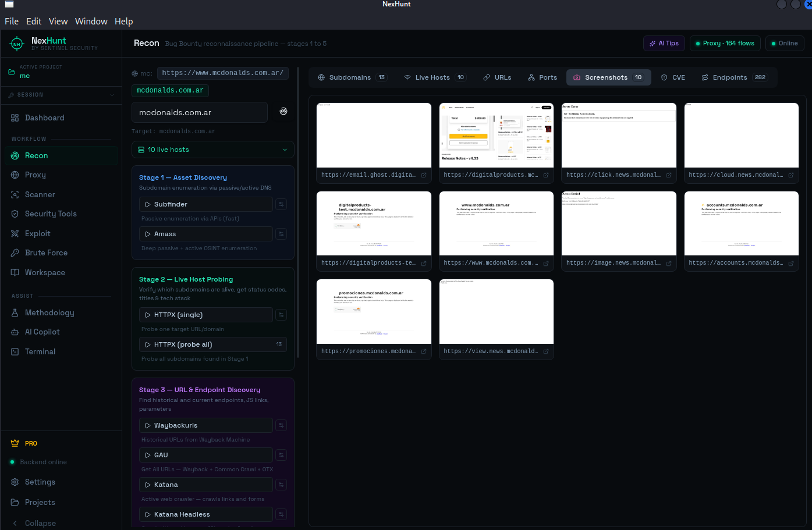Image resolution: width=812 pixels, height=530 pixels.
Task: Open Projects in the sidebar
Action: (61, 502)
